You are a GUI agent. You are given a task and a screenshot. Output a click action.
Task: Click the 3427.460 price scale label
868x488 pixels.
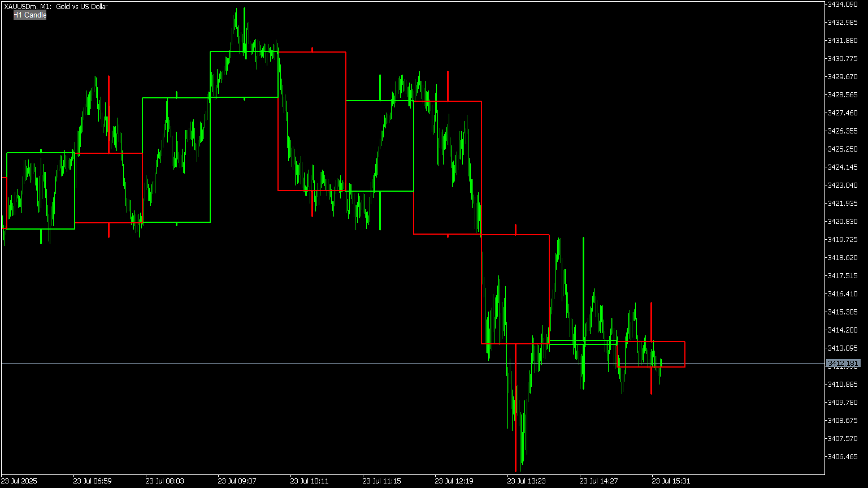[x=843, y=113]
